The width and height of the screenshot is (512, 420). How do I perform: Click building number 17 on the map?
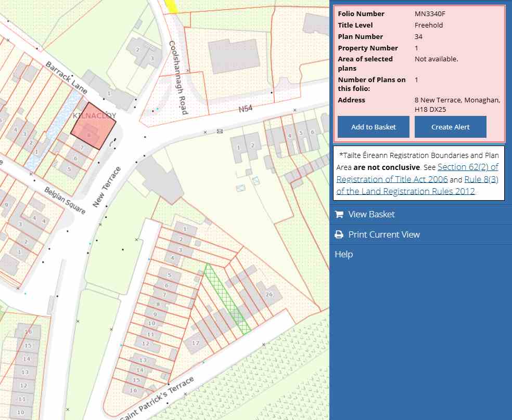196,343
